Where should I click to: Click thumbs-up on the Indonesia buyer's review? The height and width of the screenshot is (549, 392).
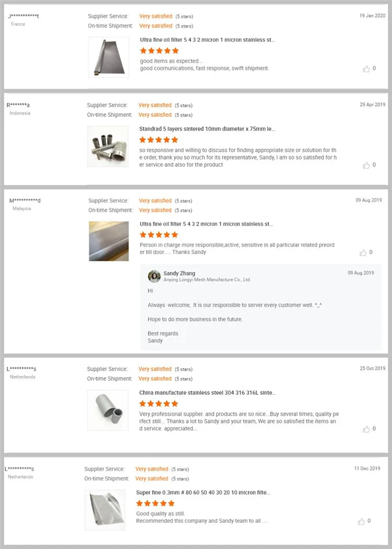(x=366, y=165)
